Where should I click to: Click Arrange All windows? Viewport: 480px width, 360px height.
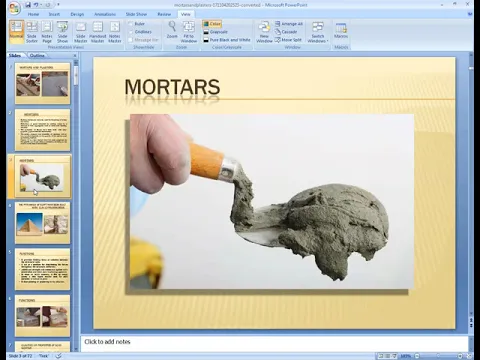pos(289,24)
